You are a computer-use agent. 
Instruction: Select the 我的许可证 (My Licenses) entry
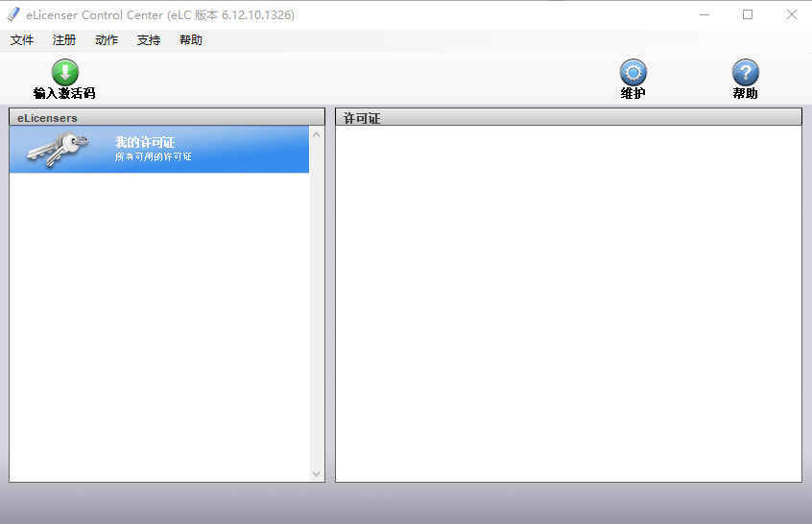[x=145, y=143]
